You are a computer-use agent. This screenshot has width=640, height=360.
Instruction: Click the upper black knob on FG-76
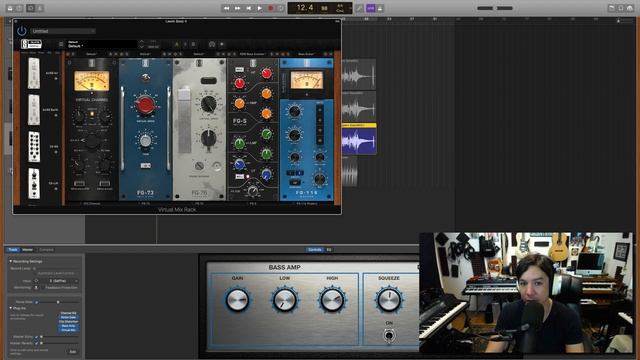pos(209,104)
